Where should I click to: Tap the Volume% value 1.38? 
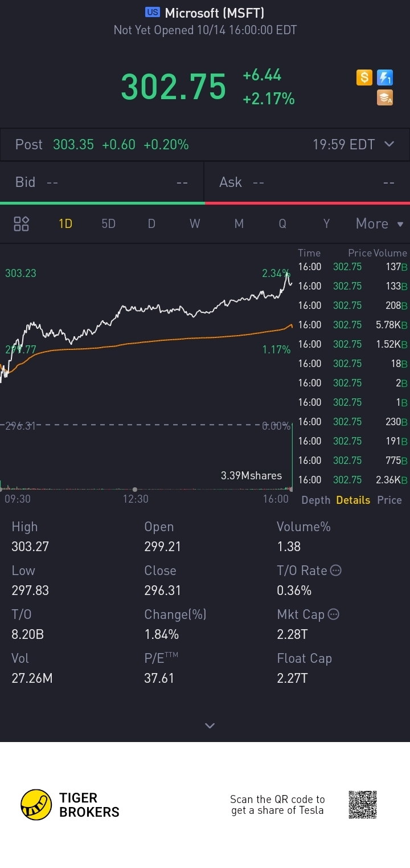[289, 547]
